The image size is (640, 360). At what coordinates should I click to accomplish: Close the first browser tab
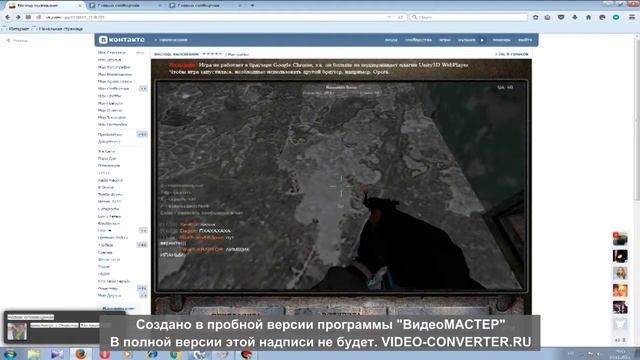[x=80, y=5]
